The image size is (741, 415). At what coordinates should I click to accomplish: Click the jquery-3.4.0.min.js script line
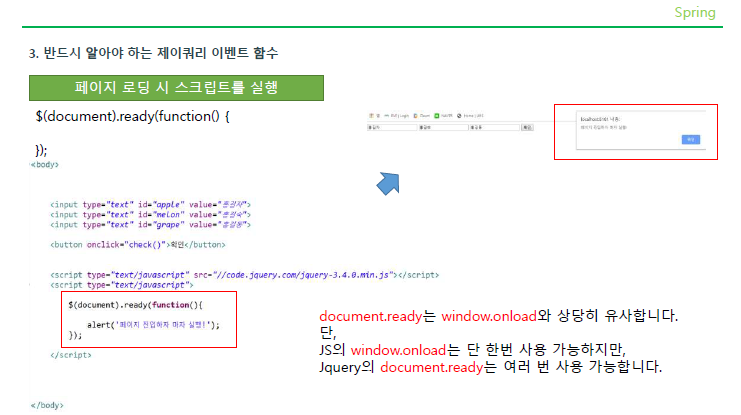point(244,275)
